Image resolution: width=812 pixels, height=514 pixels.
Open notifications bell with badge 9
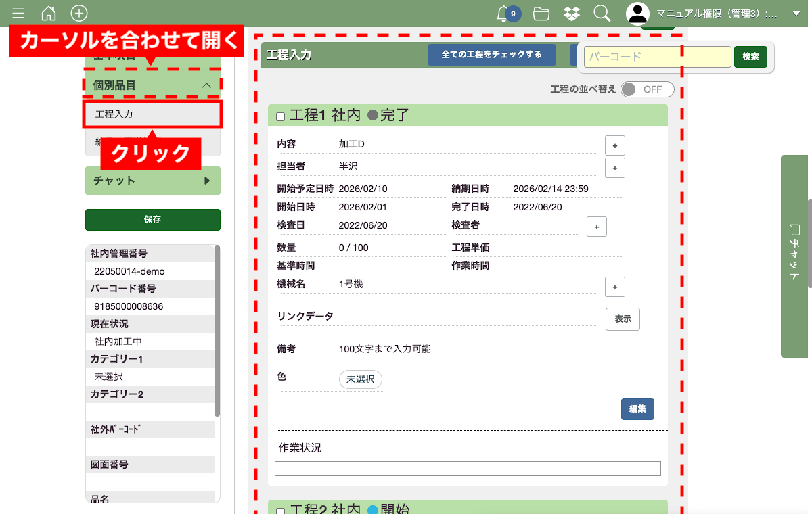(503, 14)
